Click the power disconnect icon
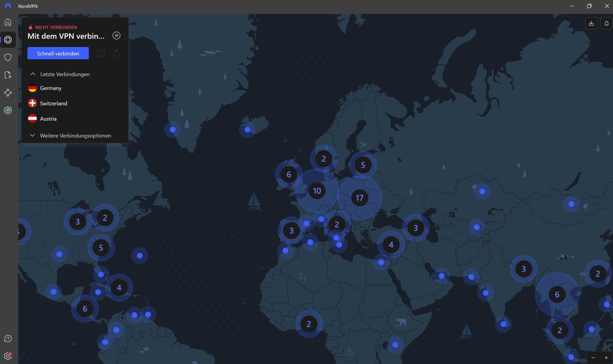Screen dimensions: 613x364 tap(101, 53)
